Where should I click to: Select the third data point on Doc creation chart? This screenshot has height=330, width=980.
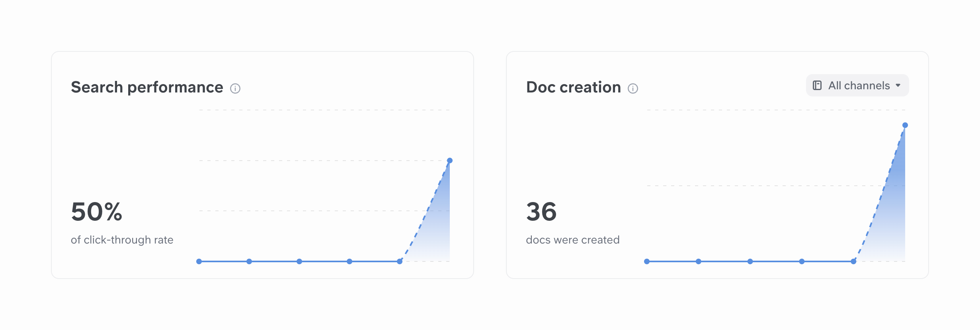point(750,261)
